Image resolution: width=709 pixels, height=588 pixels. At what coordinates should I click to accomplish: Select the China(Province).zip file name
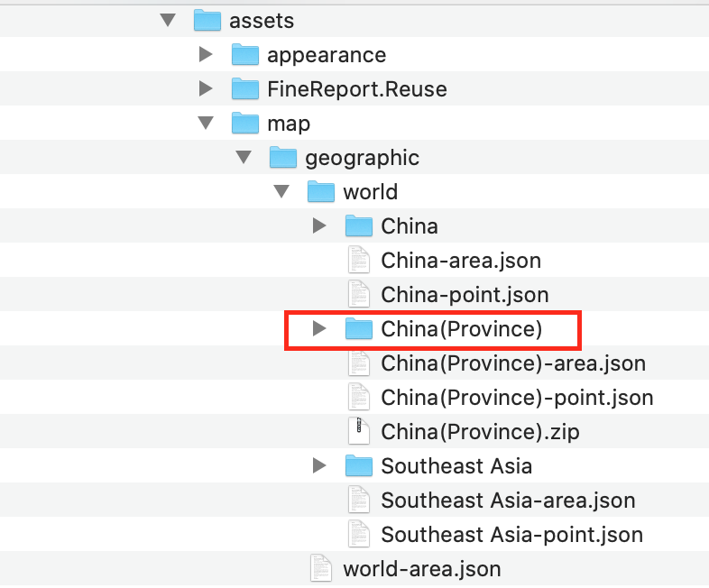pyautogui.click(x=480, y=433)
